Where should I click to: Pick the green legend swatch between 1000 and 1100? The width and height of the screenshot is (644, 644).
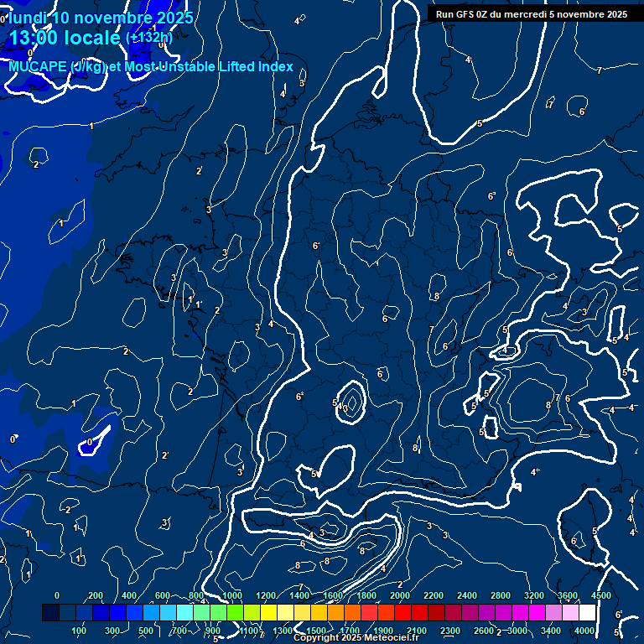pyautogui.click(x=236, y=612)
